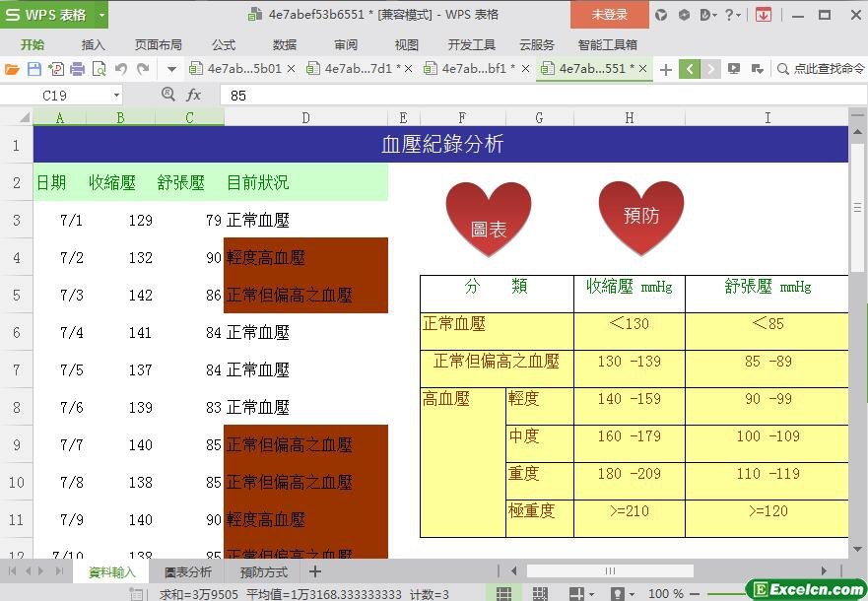Select the column D header

[x=305, y=117]
